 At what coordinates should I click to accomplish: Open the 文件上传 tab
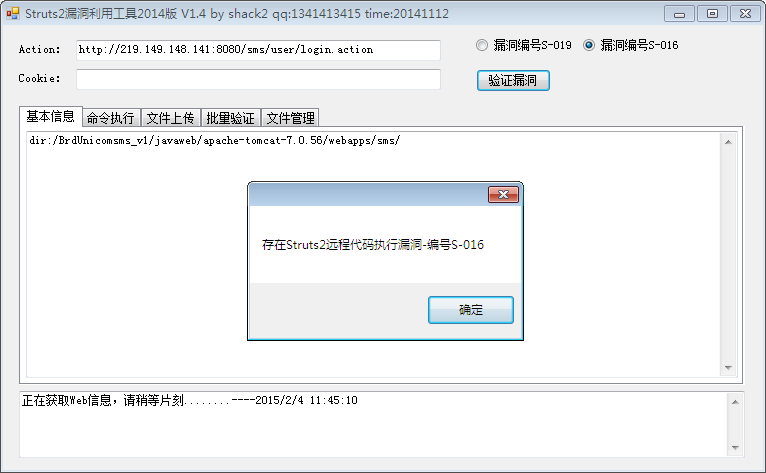[170, 118]
